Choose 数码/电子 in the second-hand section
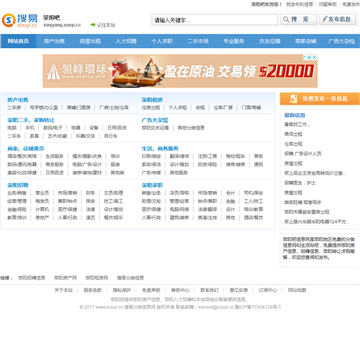360x360 pixels. [x=53, y=128]
